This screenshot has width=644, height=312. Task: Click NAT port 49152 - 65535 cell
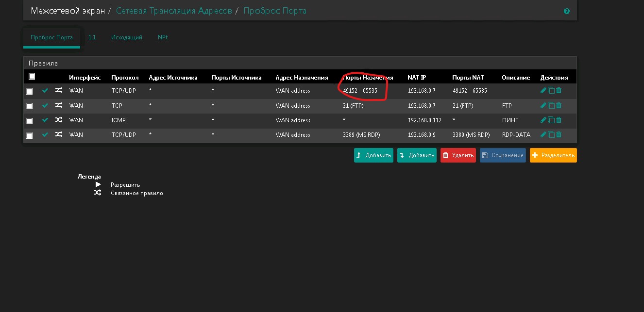470,91
